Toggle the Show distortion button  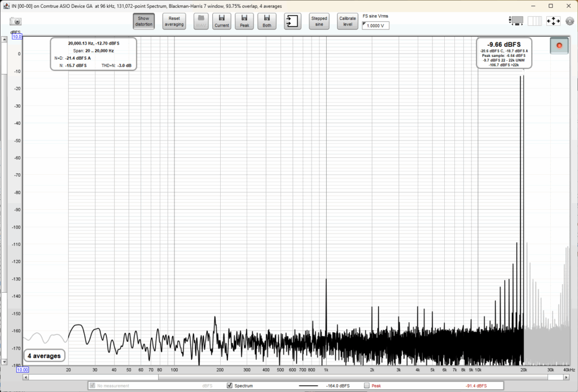pyautogui.click(x=143, y=21)
